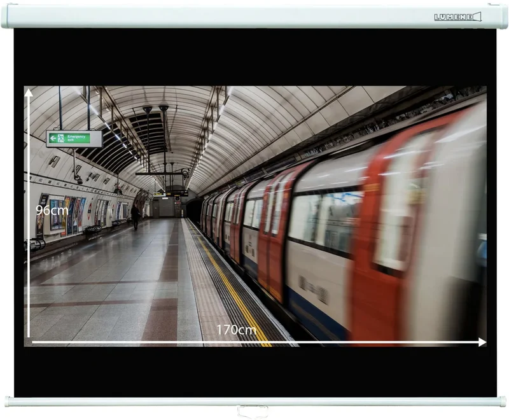Click the 170cm width label
Image resolution: width=509 pixels, height=420 pixels.
pos(236,330)
